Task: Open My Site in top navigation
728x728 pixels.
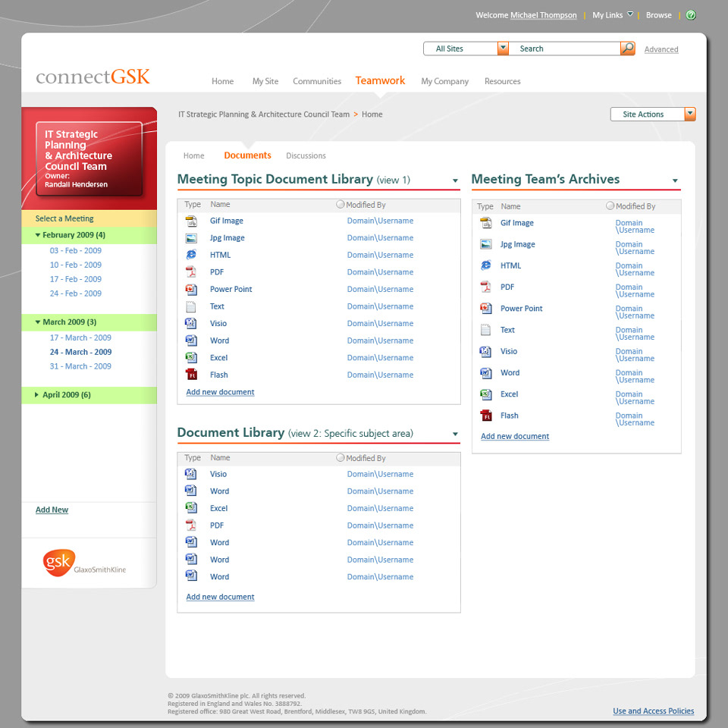Action: [x=265, y=81]
